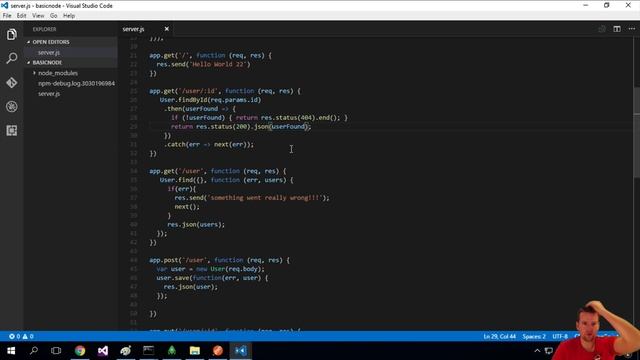Click the network icon in system tray
The height and width of the screenshot is (360, 640).
549,351
